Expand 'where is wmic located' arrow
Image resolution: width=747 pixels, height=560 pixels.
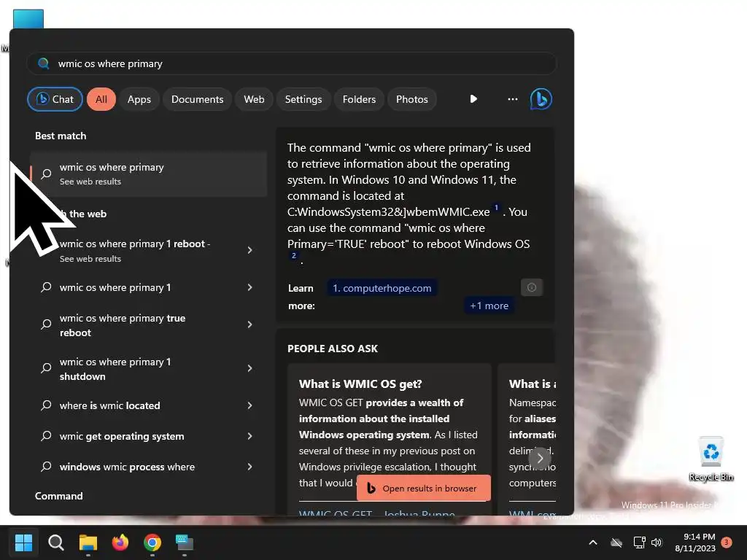coord(249,405)
